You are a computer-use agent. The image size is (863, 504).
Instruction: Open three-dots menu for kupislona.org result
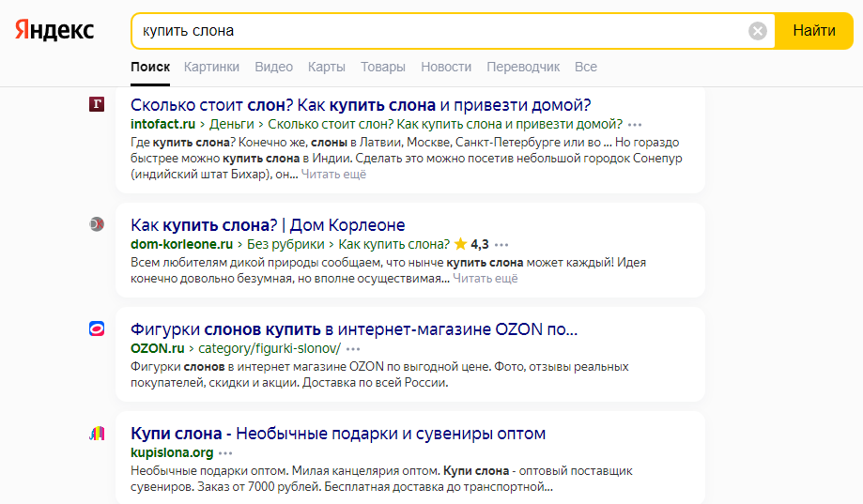tap(225, 453)
